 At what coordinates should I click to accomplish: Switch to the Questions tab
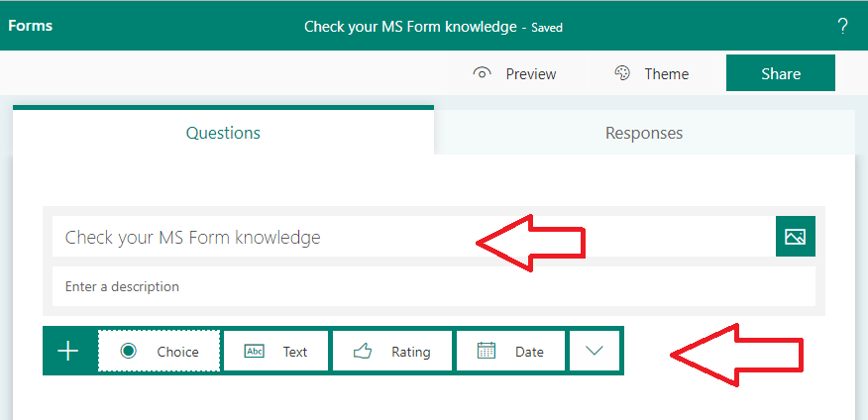click(x=223, y=132)
